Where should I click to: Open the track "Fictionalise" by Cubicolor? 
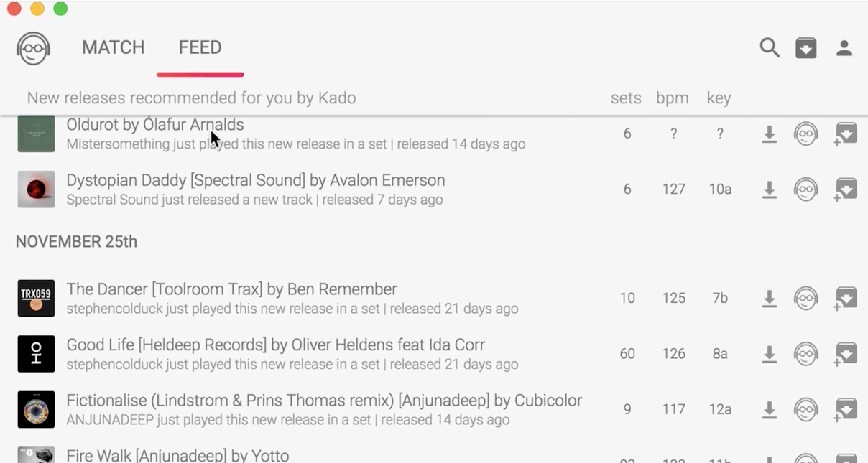323,401
